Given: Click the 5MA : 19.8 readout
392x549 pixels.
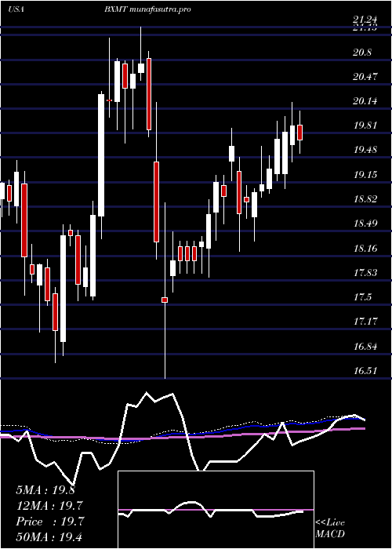Looking at the screenshot, I should coord(45,490).
